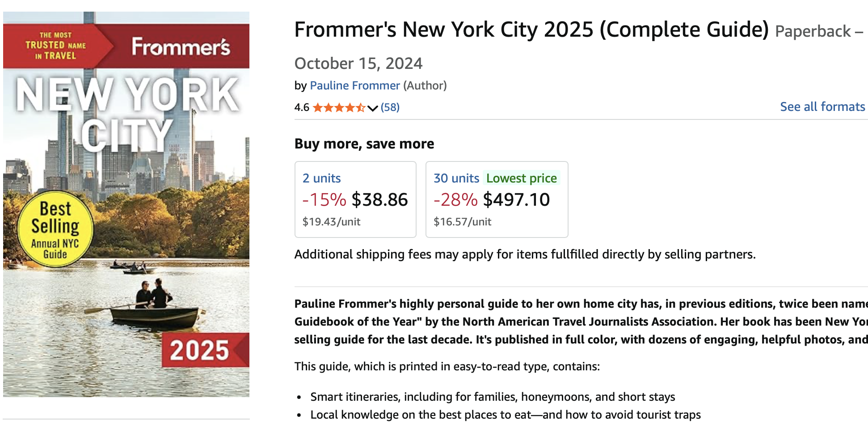Open Pauline Frommer's author page

[354, 85]
